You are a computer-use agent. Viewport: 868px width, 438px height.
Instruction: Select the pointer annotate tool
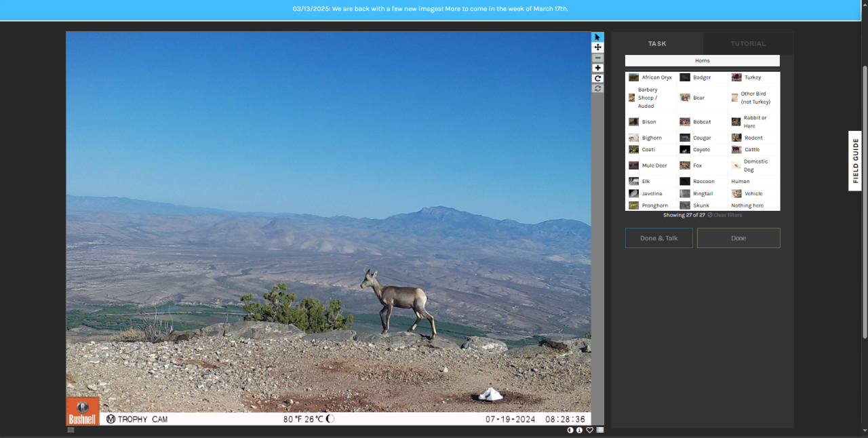[597, 37]
